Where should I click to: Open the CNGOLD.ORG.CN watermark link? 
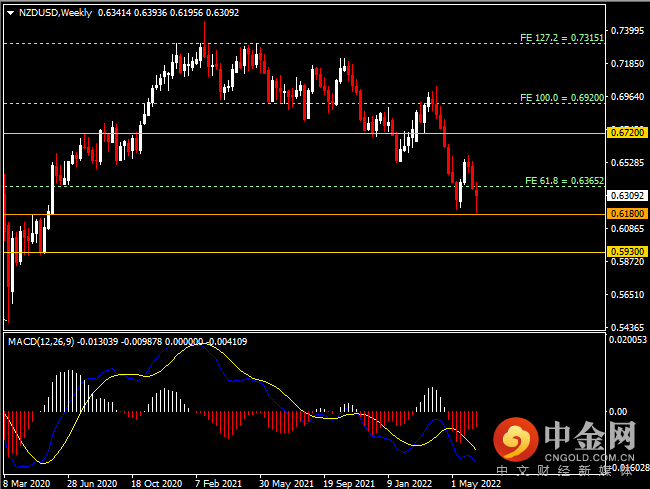point(590,454)
